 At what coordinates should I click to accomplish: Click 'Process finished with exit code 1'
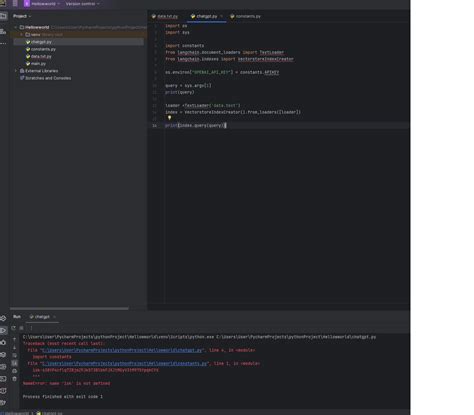(x=63, y=397)
